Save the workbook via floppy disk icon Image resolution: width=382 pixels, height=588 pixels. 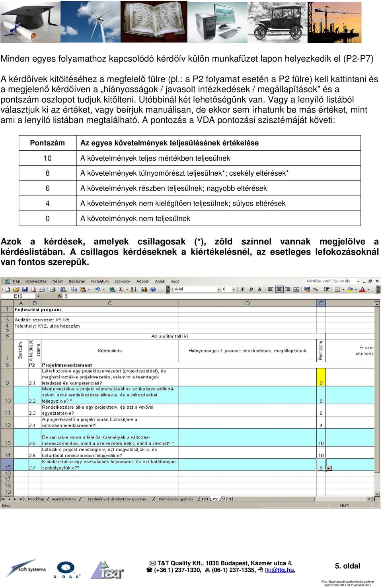[25, 289]
